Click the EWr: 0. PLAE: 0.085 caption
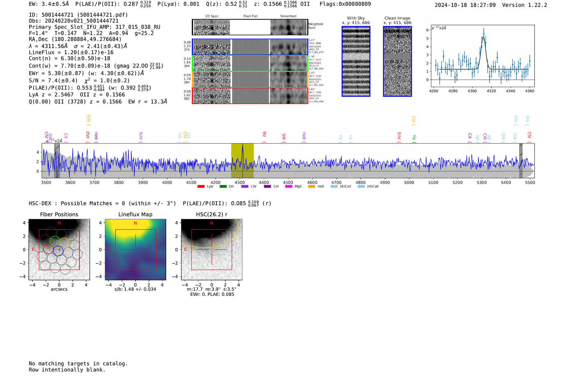Image resolution: width=576 pixels, height=392 pixels. click(x=212, y=295)
